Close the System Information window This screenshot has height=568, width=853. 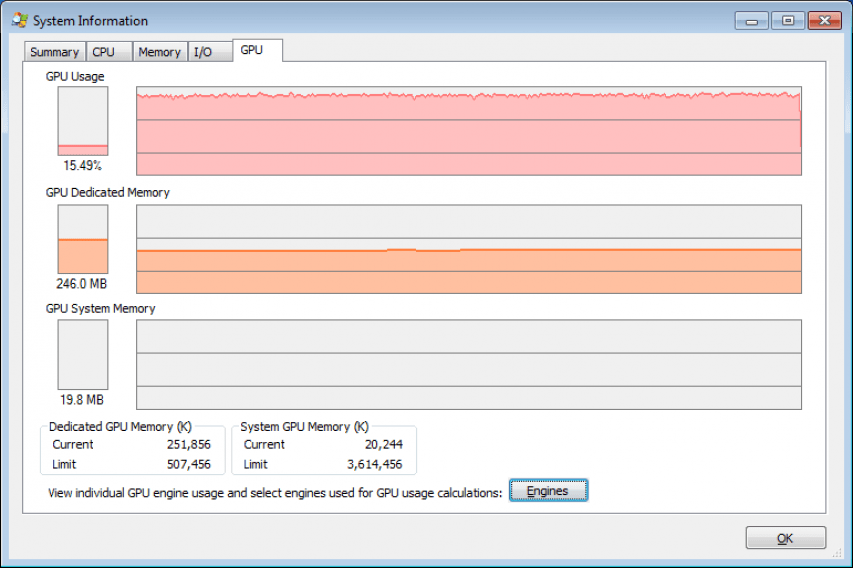click(825, 21)
